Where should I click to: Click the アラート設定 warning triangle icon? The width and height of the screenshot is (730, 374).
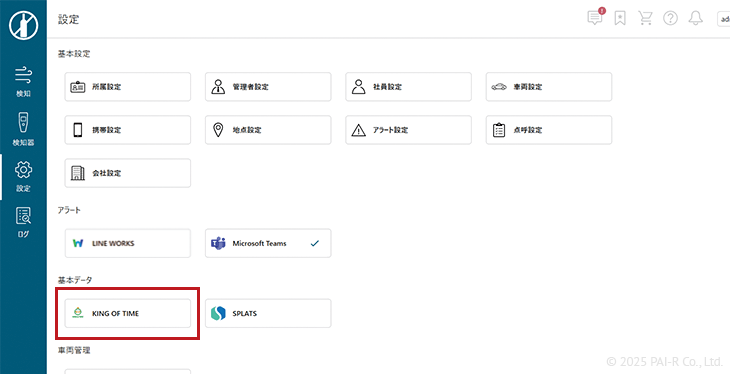(358, 130)
